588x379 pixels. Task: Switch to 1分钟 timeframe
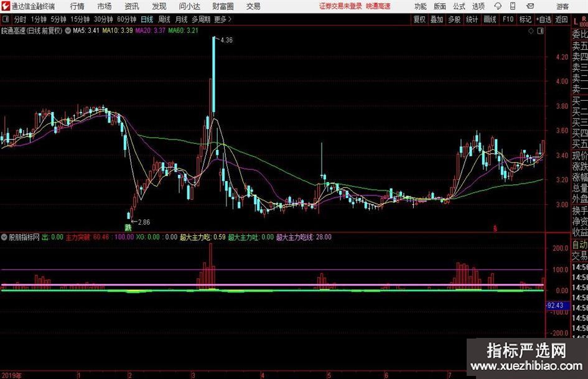pyautogui.click(x=39, y=19)
